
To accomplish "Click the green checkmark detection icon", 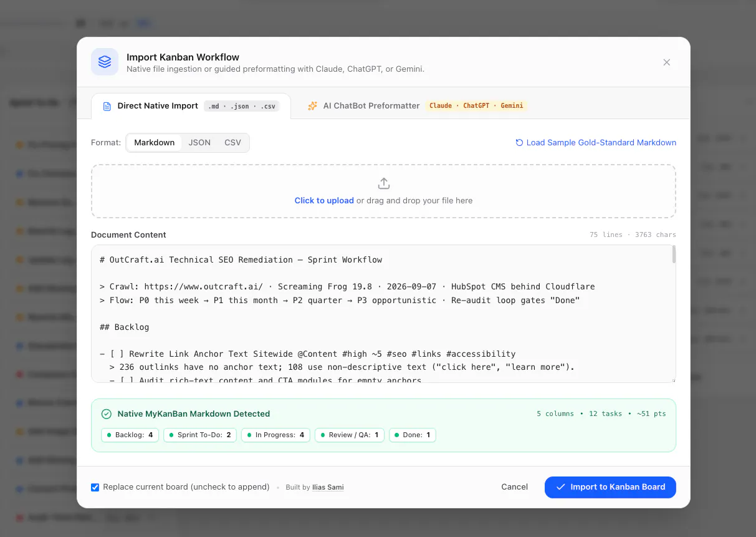I will [x=107, y=414].
